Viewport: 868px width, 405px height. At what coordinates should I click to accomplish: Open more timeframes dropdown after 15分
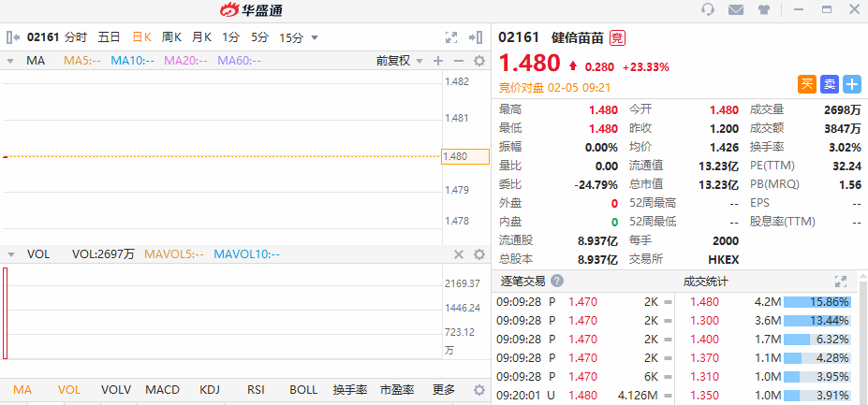[315, 37]
